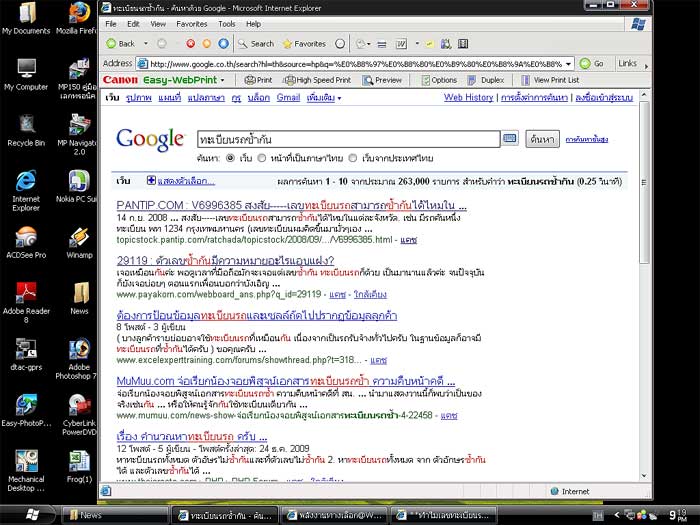Click the 'ค้นหา' search button
This screenshot has height=525, width=700.
pos(542,139)
